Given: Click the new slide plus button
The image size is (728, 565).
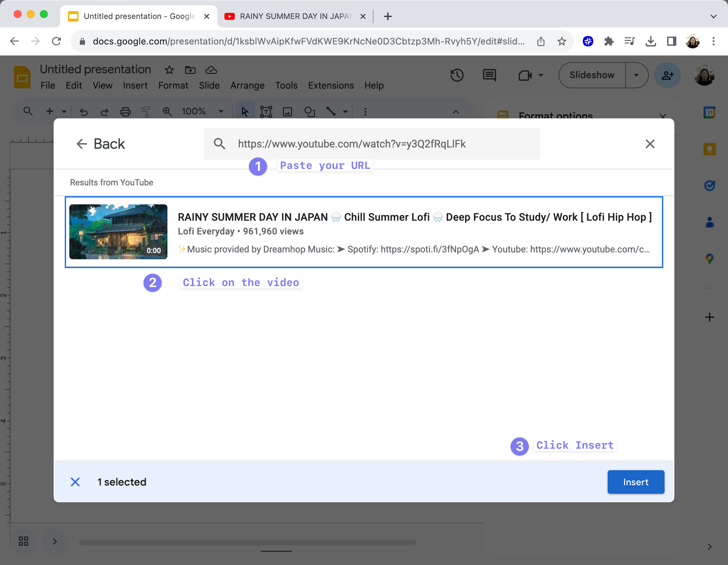Looking at the screenshot, I should click(x=50, y=111).
